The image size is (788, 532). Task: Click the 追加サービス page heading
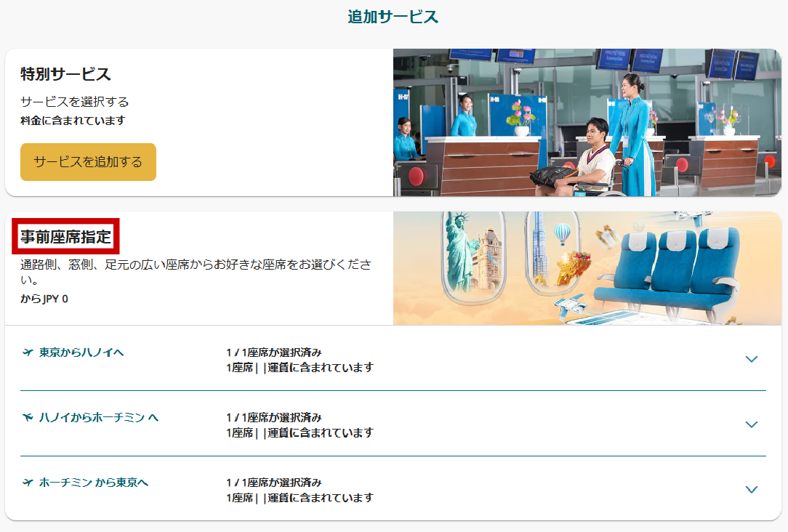393,17
